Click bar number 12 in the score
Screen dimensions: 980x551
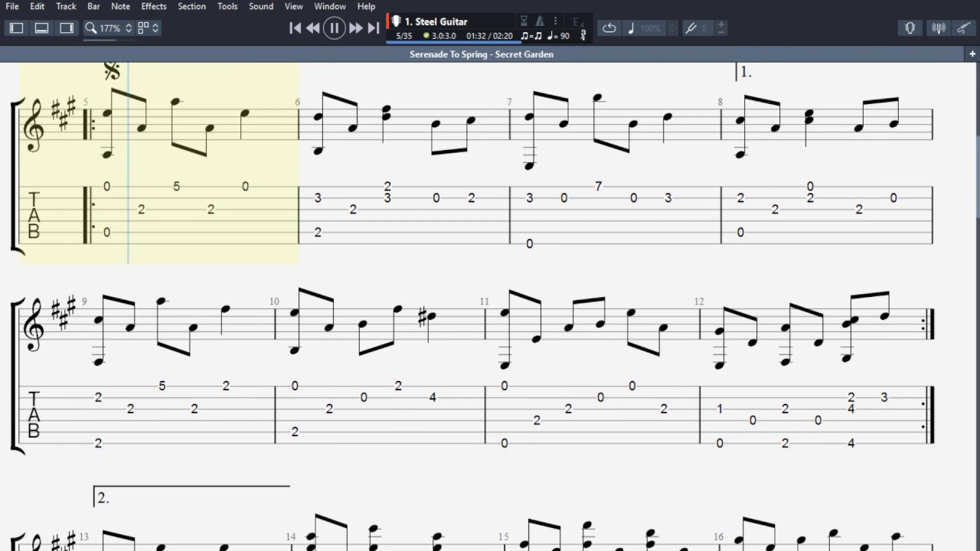tap(699, 302)
